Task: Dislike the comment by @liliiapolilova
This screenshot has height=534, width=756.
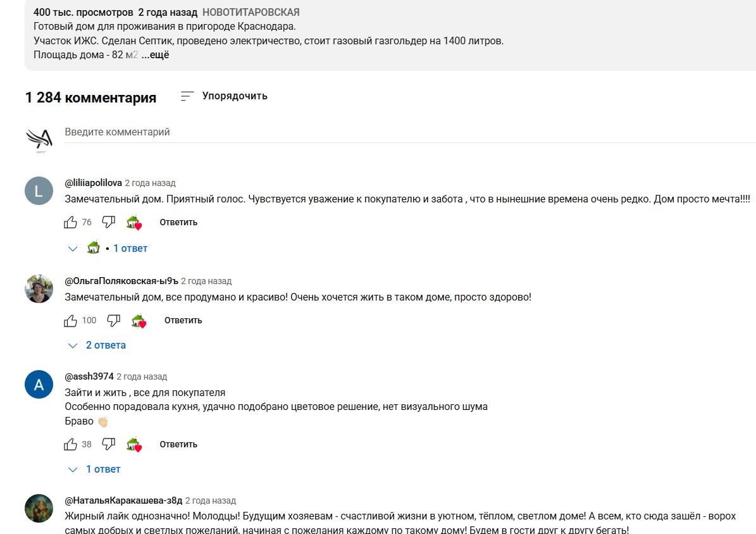Action: point(109,222)
